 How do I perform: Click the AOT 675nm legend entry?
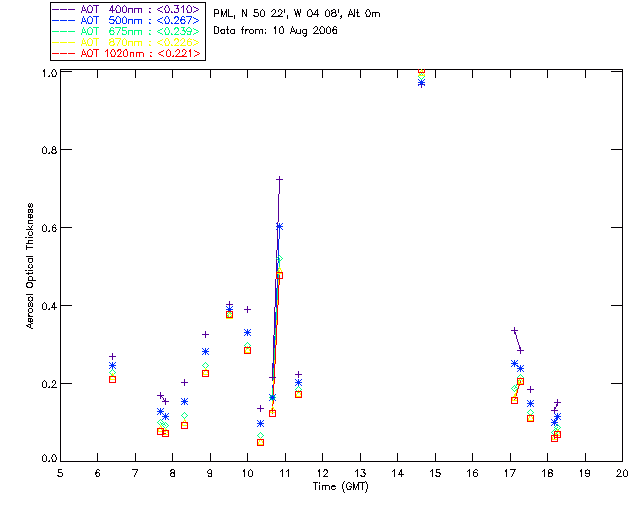pyautogui.click(x=127, y=31)
